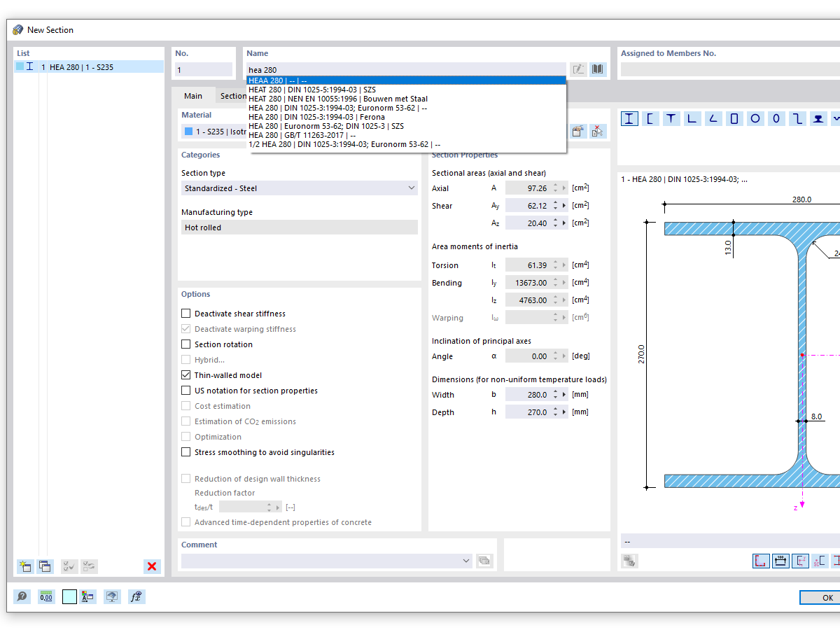Screen dimensions: 840x630
Task: Create a new section in the list
Action: click(x=26, y=566)
